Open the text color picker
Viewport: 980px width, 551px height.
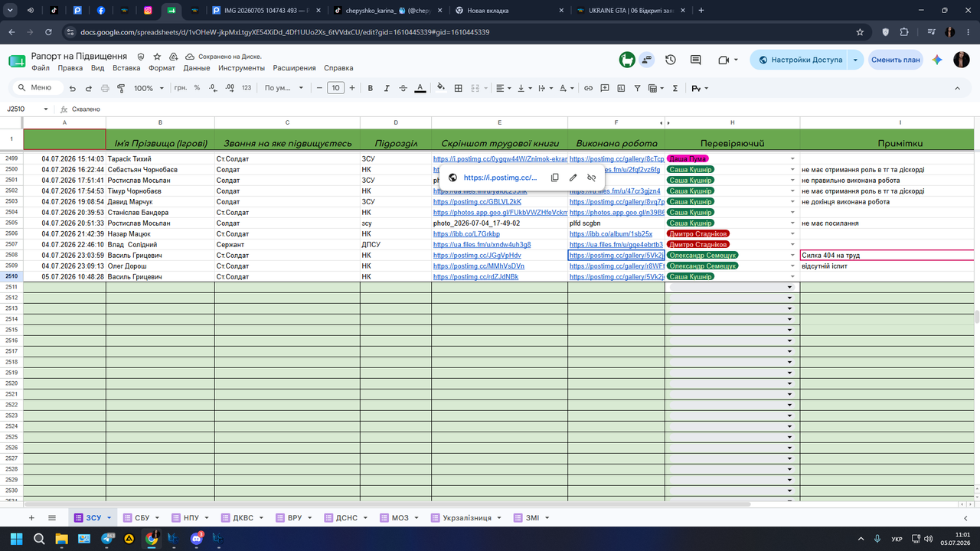point(420,88)
